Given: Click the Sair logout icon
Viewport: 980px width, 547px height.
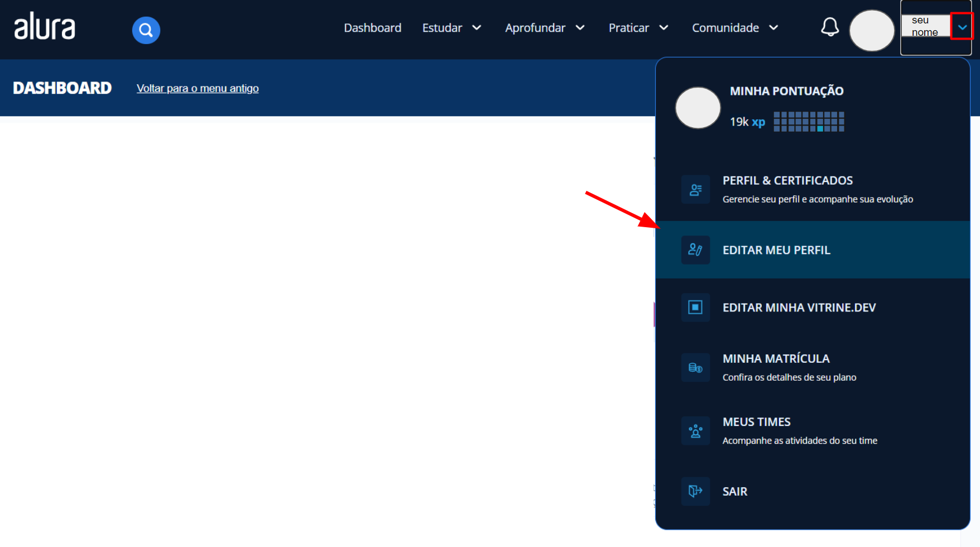Looking at the screenshot, I should 695,491.
